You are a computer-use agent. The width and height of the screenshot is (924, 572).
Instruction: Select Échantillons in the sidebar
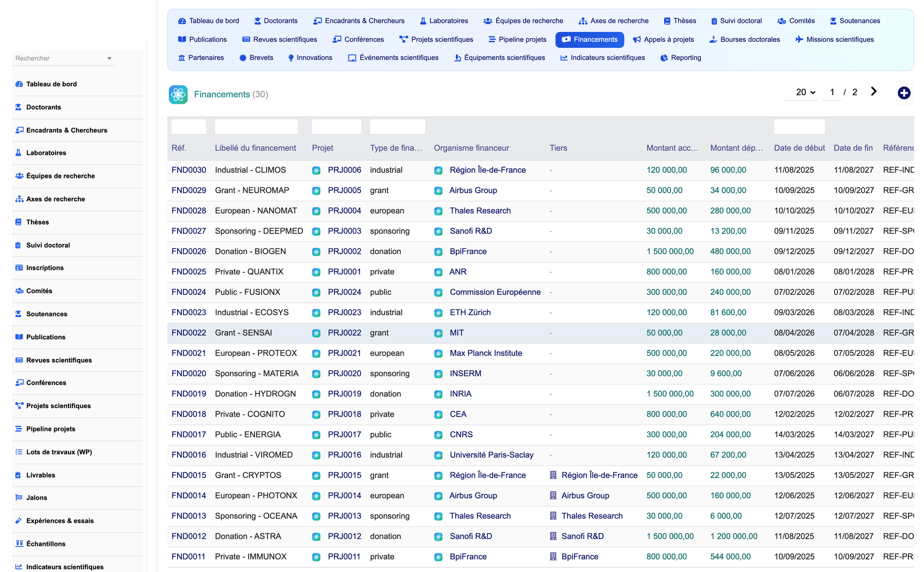[46, 544]
